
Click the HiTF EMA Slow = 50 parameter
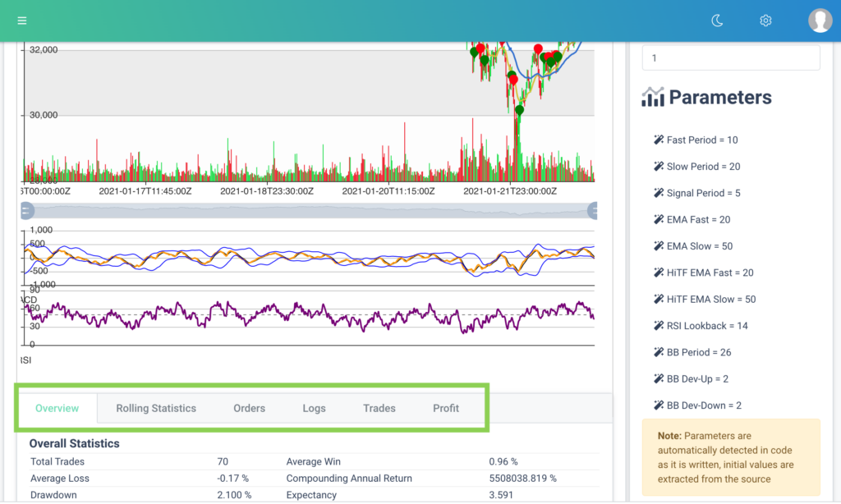(710, 300)
